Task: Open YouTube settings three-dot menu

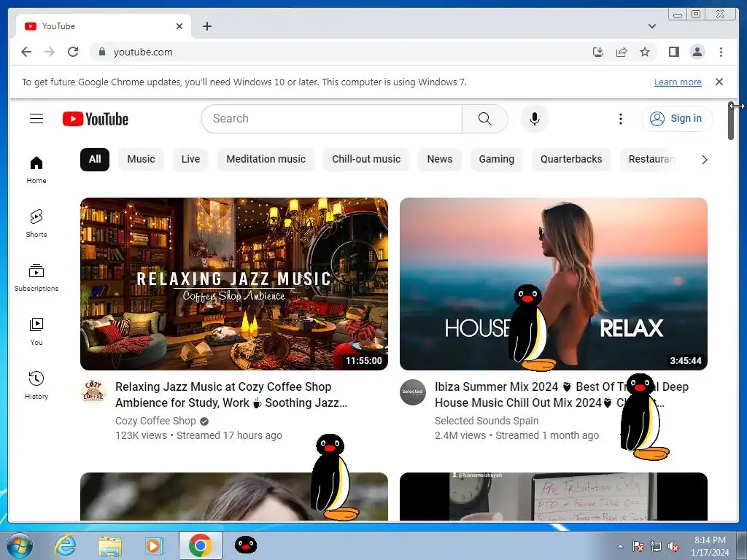Action: point(620,119)
